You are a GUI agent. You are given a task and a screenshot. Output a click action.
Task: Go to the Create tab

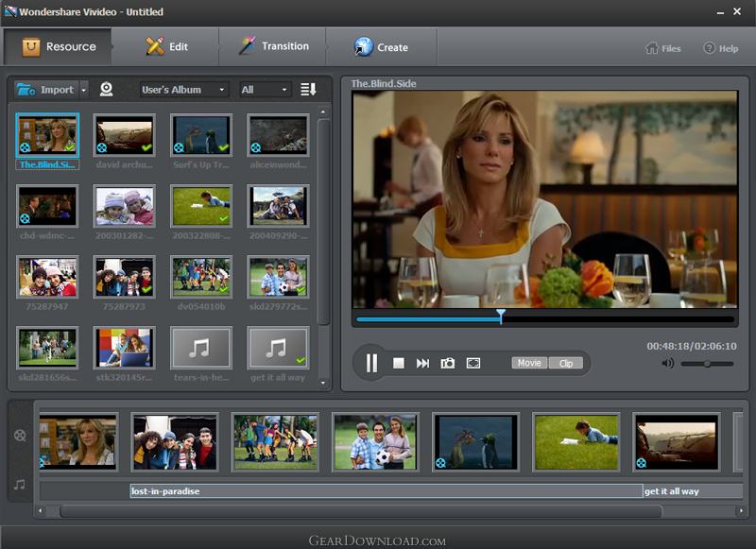pyautogui.click(x=382, y=46)
